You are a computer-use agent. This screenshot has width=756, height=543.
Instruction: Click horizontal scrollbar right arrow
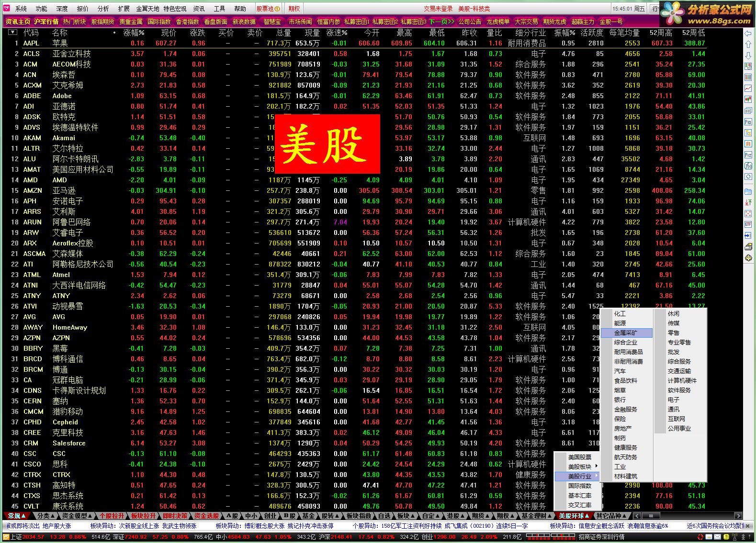(738, 516)
